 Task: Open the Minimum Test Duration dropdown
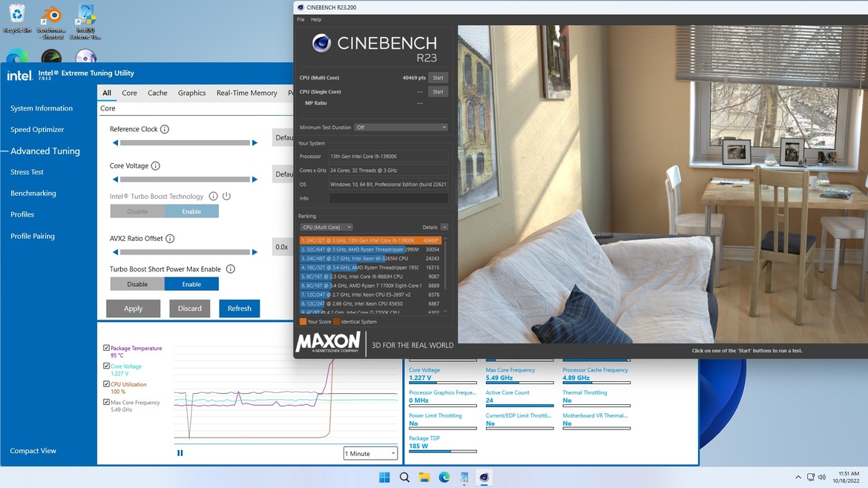401,128
